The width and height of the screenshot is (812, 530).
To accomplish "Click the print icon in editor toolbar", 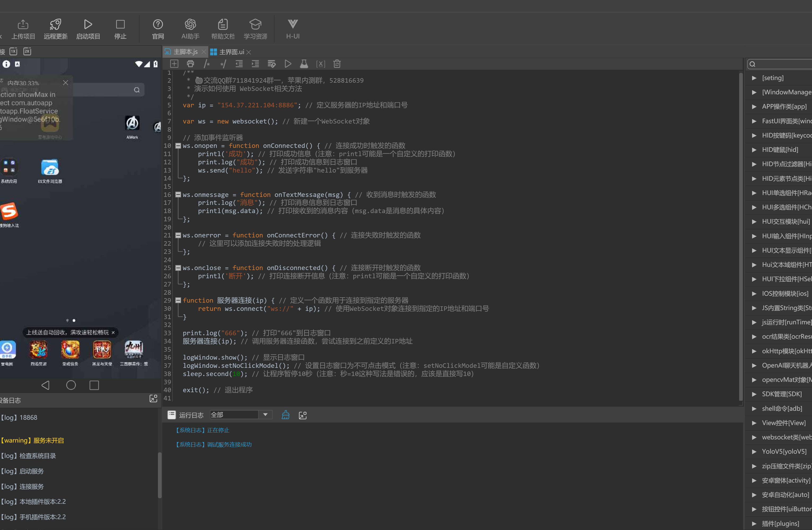I will coord(190,64).
